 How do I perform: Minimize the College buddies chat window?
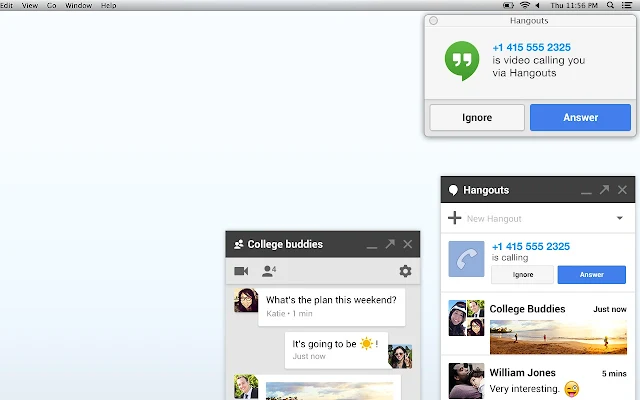[x=371, y=247]
